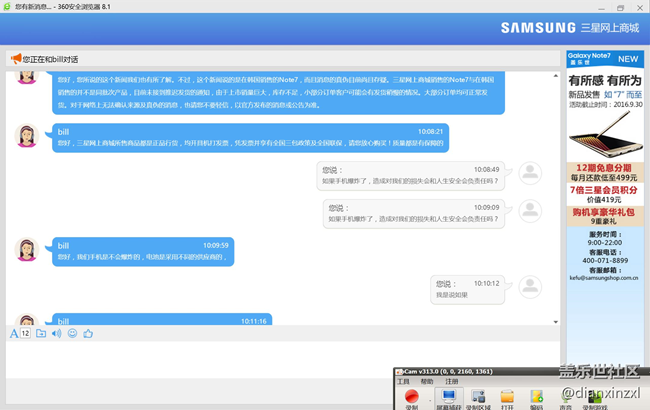Image resolution: width=650 pixels, height=410 pixels.
Task: Open the 帮助 menu in Cam window
Action: (427, 381)
